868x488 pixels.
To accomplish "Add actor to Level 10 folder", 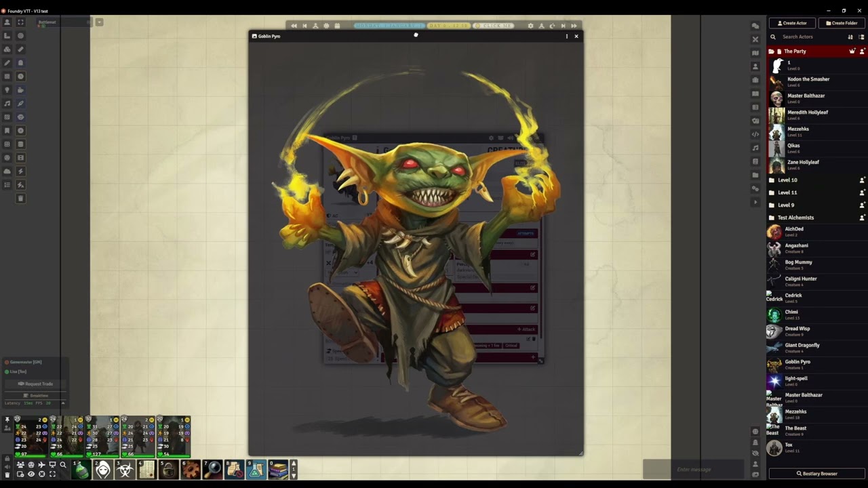I will tap(862, 180).
